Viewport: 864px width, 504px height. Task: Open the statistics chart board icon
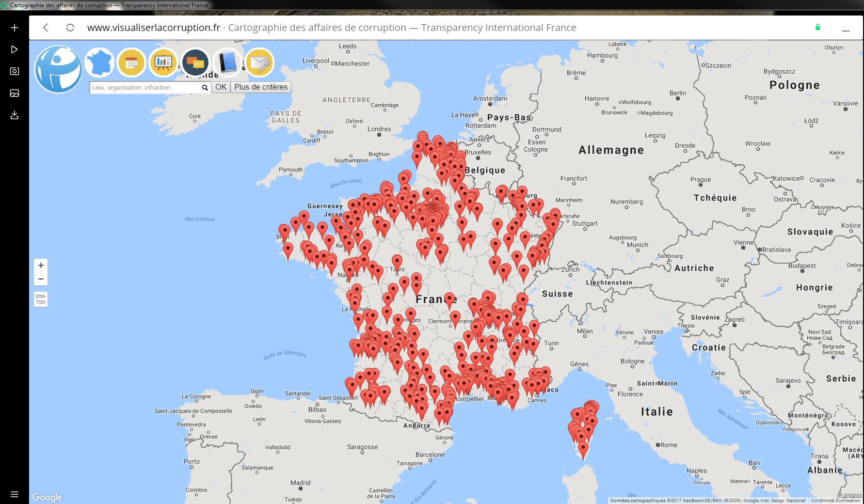(163, 63)
